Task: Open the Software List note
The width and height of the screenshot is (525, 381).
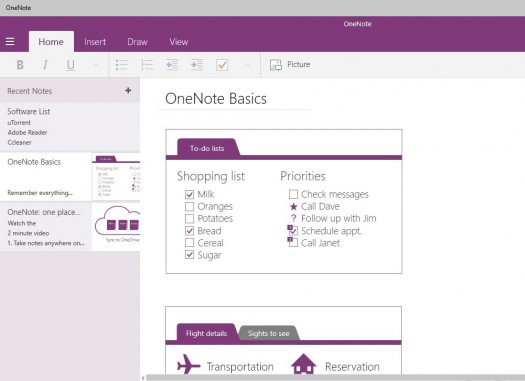Action: (70, 127)
